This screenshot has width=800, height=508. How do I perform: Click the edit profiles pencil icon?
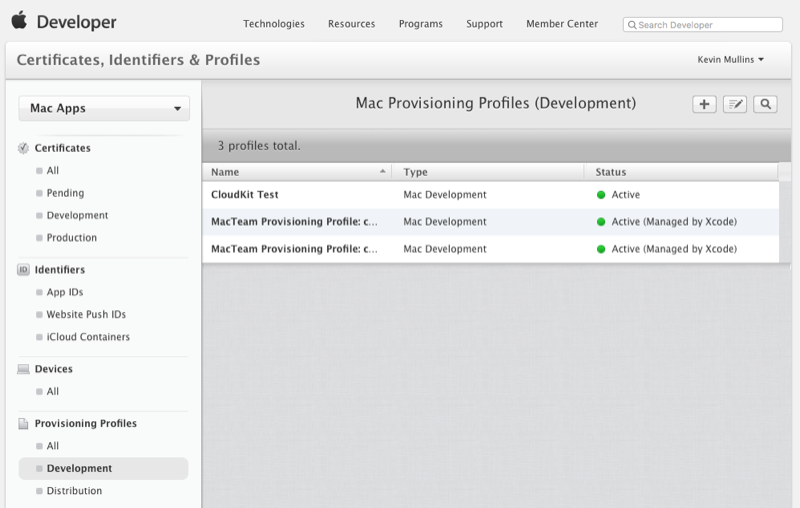(x=735, y=104)
